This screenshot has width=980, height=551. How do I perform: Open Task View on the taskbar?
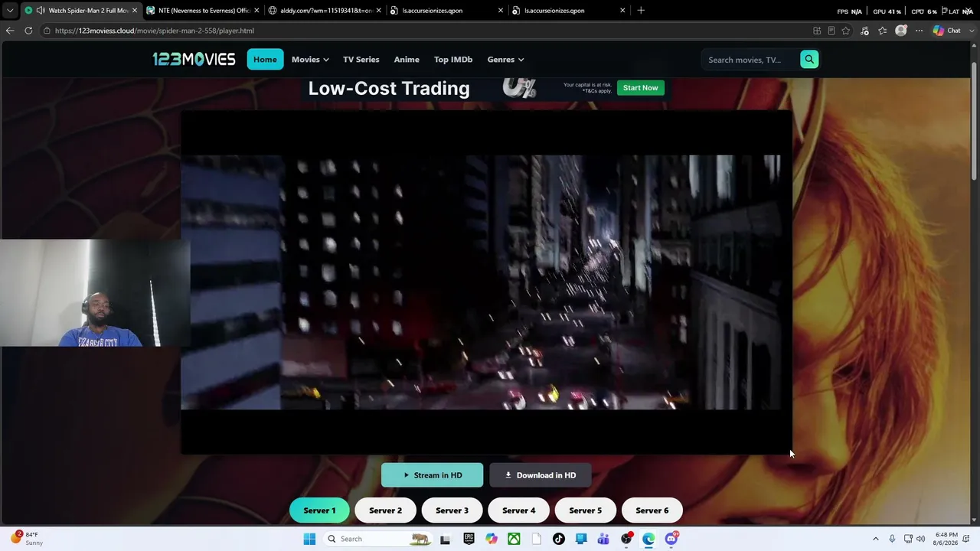coord(445,539)
